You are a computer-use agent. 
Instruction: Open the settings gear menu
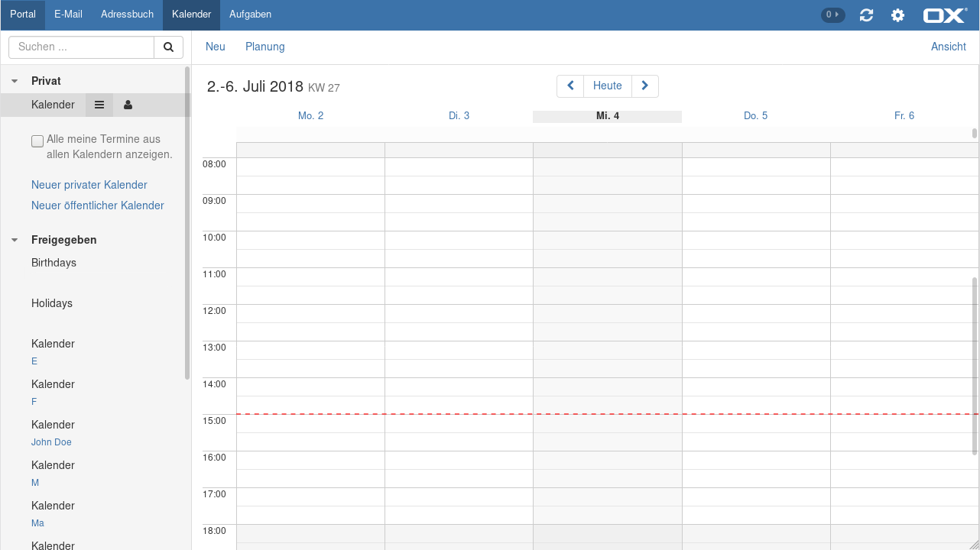[897, 15]
